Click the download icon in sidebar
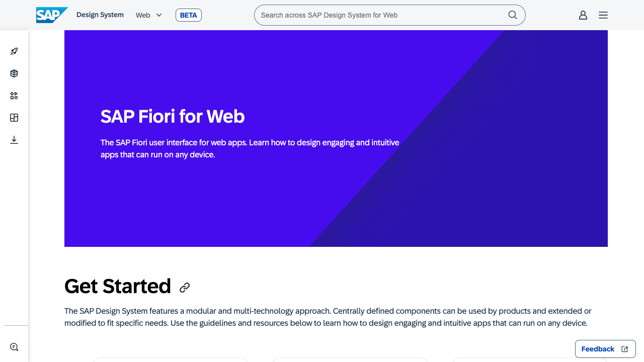The height and width of the screenshot is (362, 644). tap(14, 140)
